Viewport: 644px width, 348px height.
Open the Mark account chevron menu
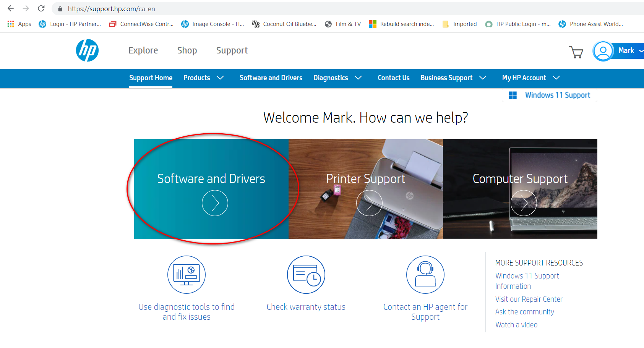(x=641, y=50)
